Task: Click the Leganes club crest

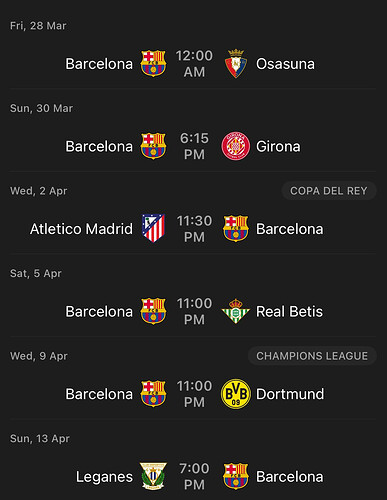Action: pyautogui.click(x=153, y=476)
